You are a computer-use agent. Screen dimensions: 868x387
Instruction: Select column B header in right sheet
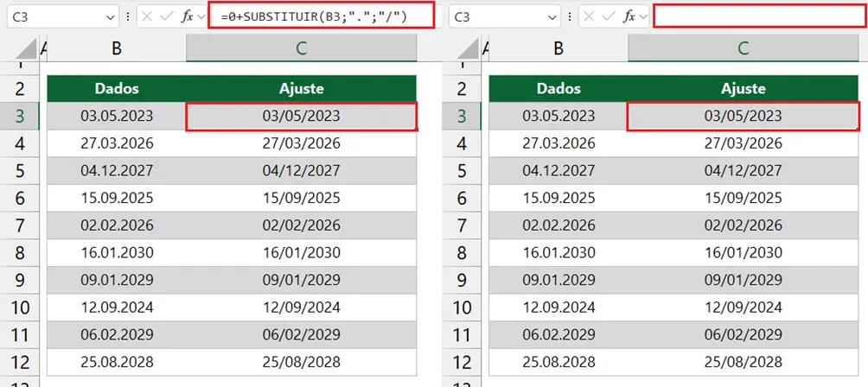[x=558, y=48]
